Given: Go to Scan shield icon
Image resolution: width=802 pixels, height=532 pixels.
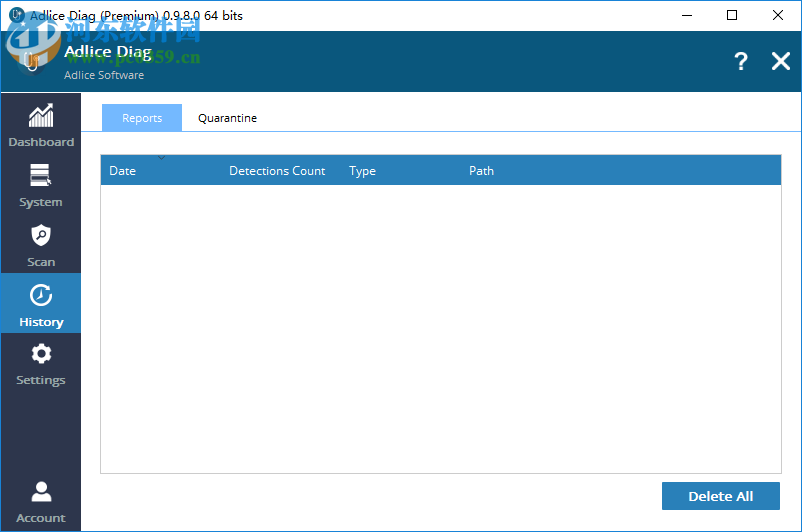Looking at the screenshot, I should tap(41, 235).
